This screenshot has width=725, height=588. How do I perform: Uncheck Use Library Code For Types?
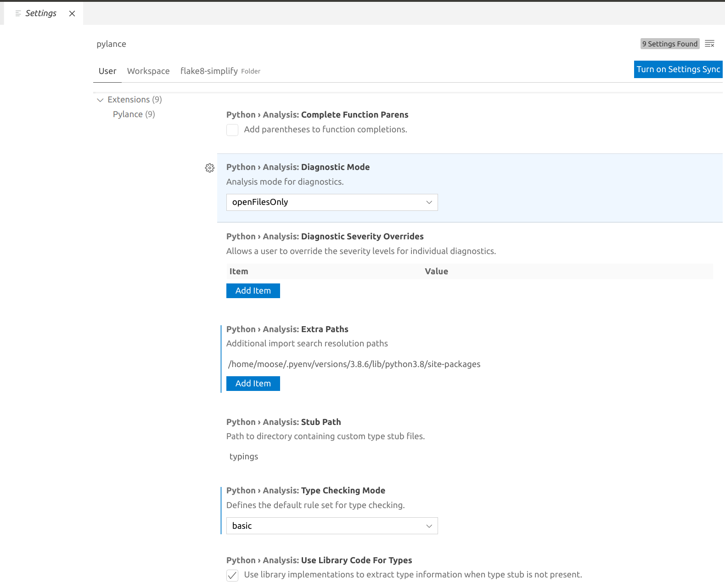point(232,575)
